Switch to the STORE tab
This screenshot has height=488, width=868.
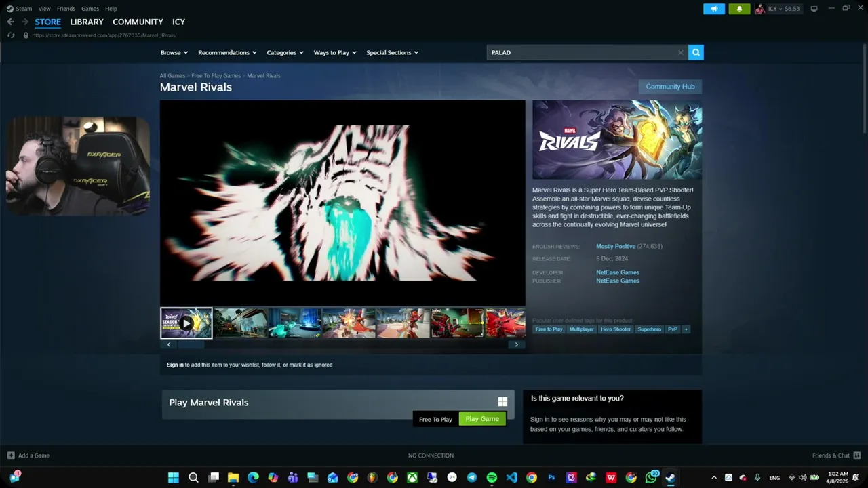pyautogui.click(x=48, y=22)
